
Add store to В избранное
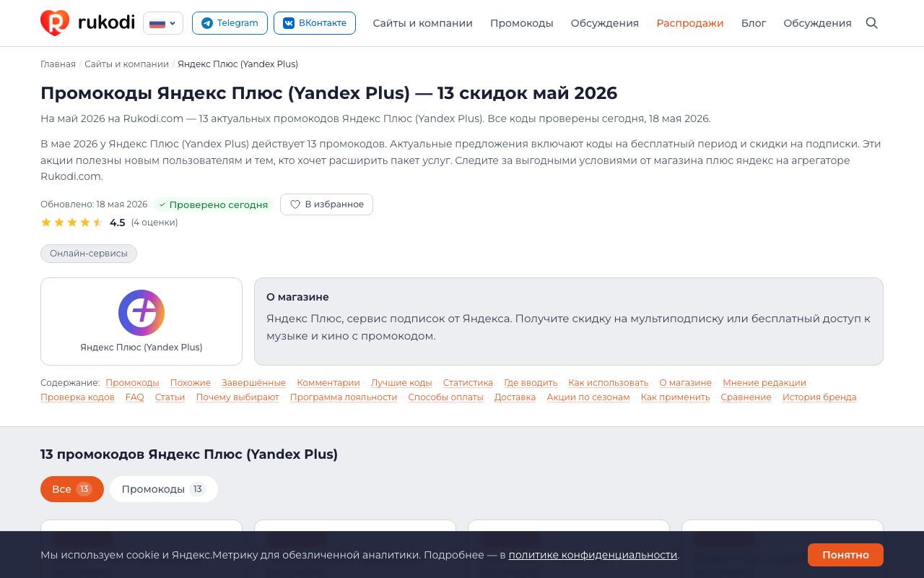[326, 204]
